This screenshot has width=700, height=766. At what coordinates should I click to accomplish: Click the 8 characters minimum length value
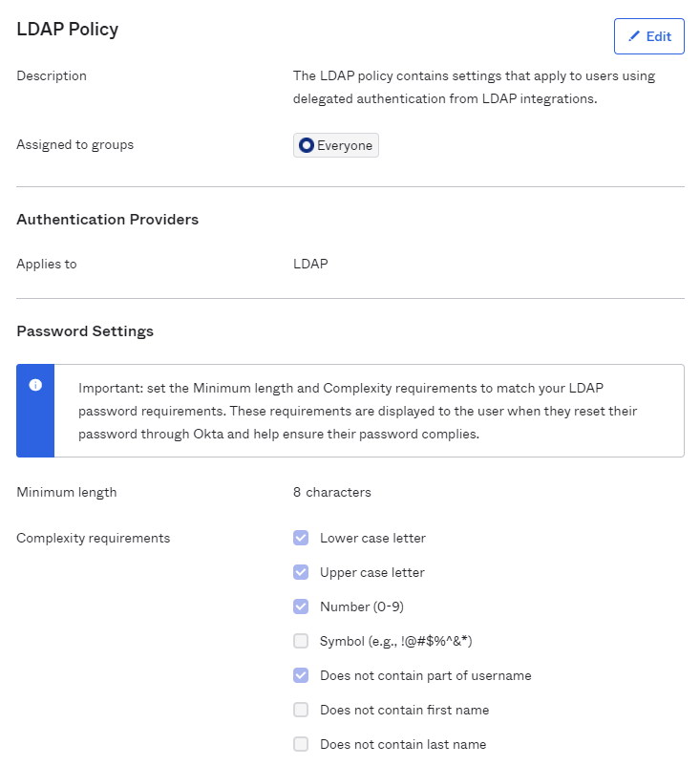[332, 493]
